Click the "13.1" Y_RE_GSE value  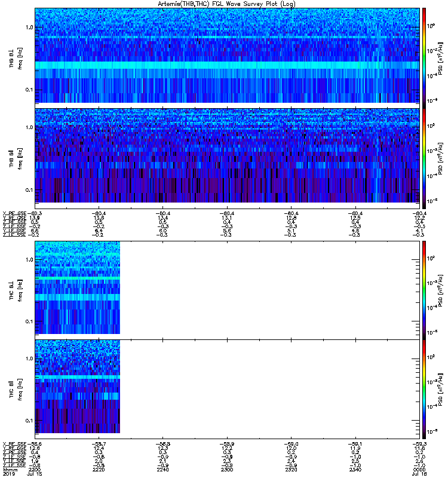[227, 217]
